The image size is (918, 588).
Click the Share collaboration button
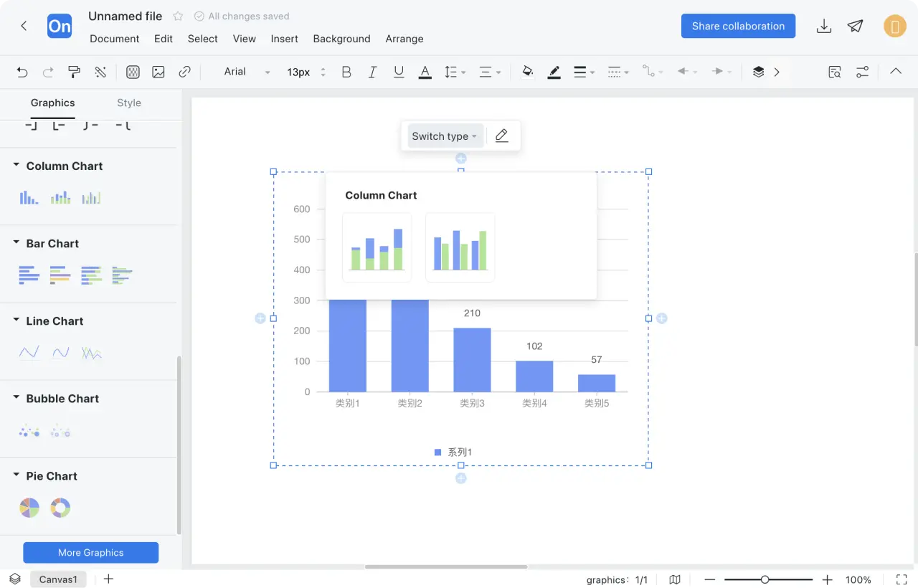click(x=738, y=26)
